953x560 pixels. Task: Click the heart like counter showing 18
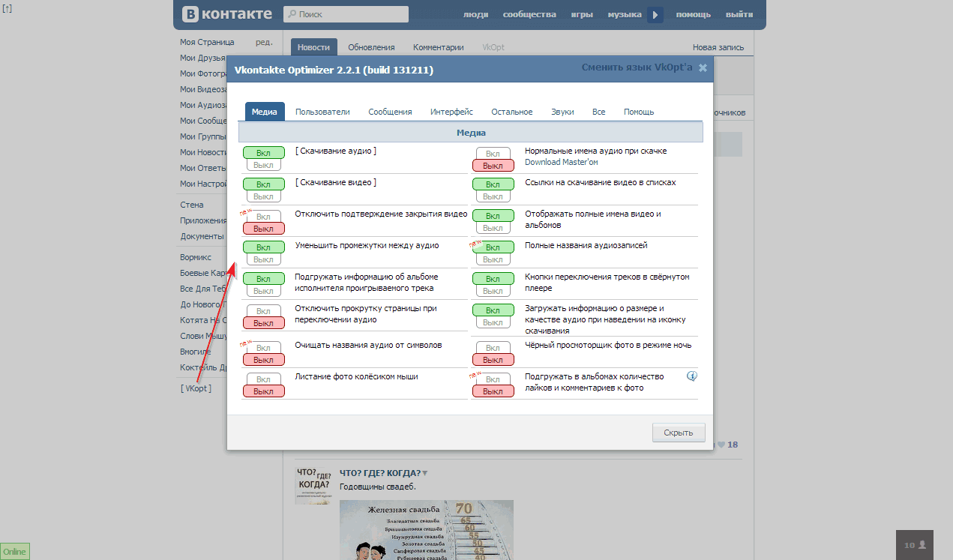[727, 445]
